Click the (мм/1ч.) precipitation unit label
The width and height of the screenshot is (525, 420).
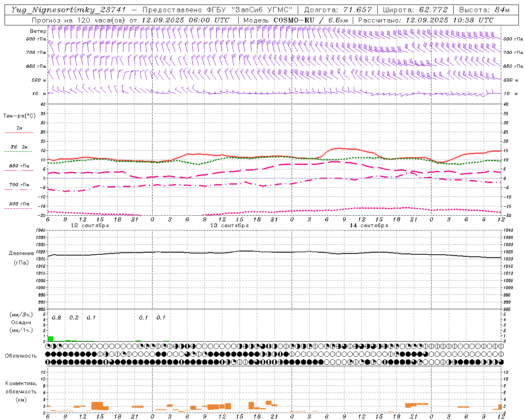click(x=21, y=330)
